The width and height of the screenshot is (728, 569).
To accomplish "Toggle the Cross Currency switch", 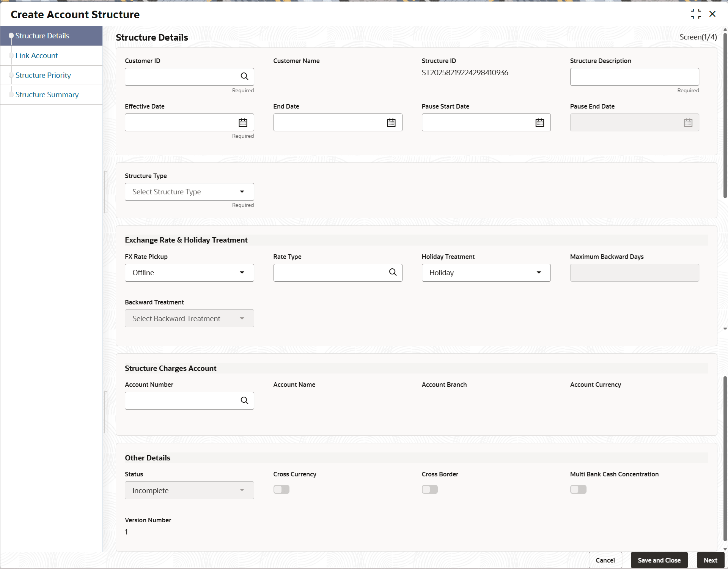I will click(281, 489).
